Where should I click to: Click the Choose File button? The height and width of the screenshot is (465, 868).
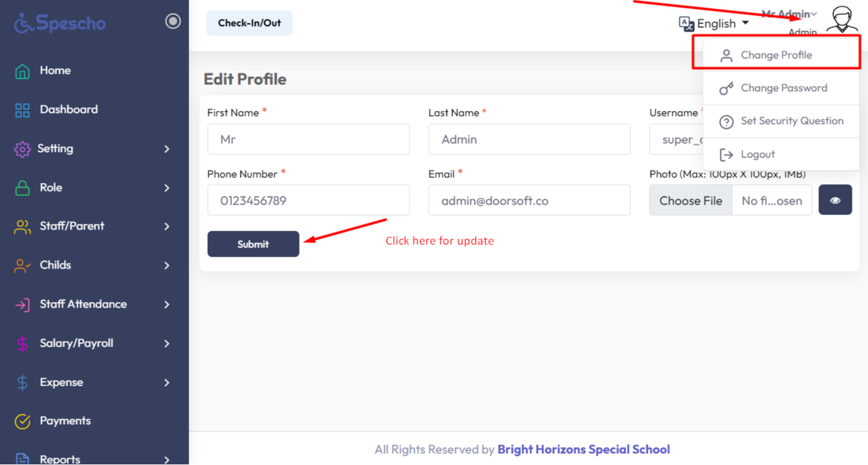pos(691,200)
